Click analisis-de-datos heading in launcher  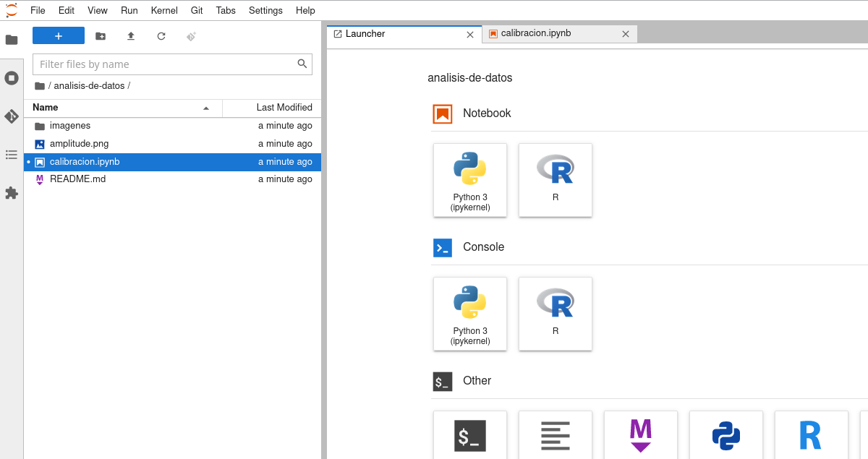click(470, 77)
